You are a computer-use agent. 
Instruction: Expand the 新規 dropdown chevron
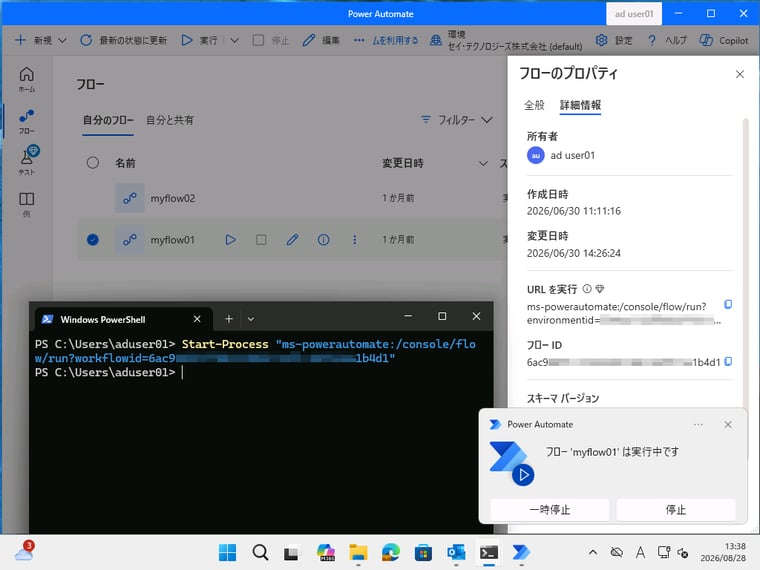pyautogui.click(x=63, y=40)
